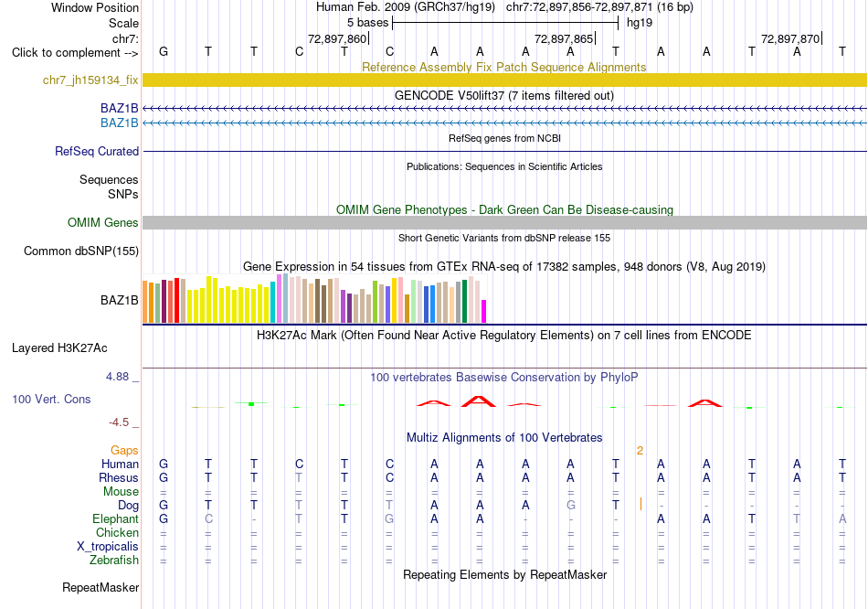Click the 'Reference Assembly Fix Patch' title

coord(503,67)
